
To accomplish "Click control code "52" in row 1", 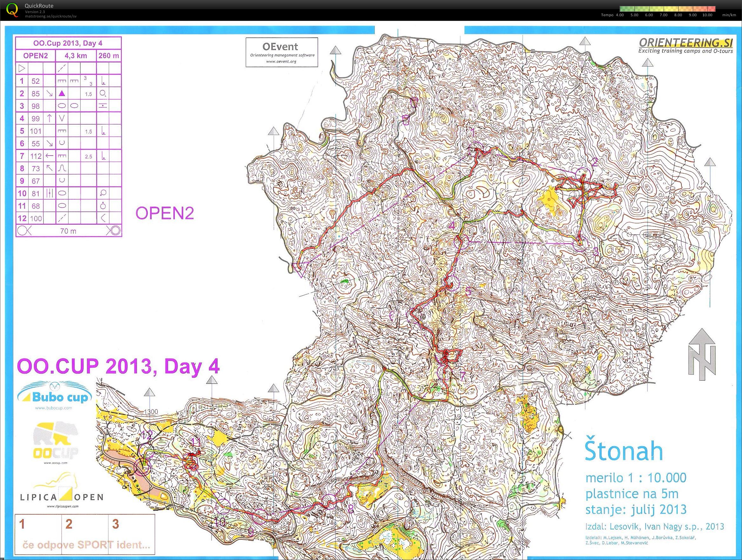I will click(x=36, y=81).
